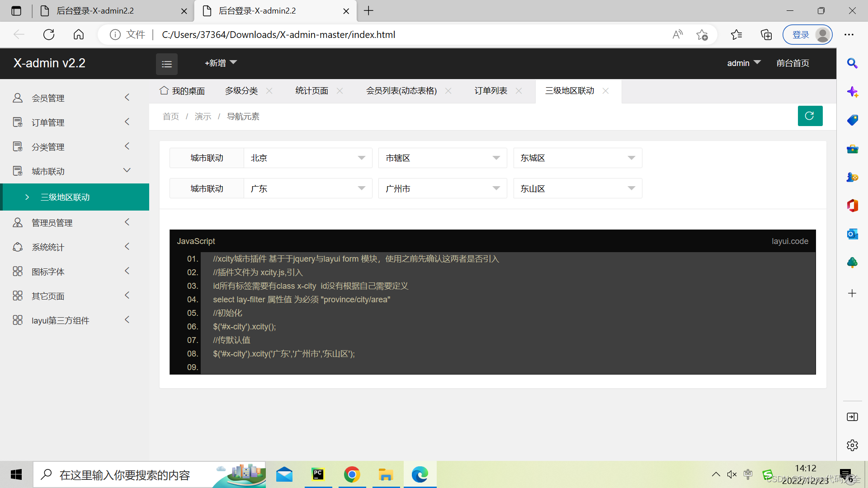
Task: Close the 多级分类 tab
Action: click(269, 91)
